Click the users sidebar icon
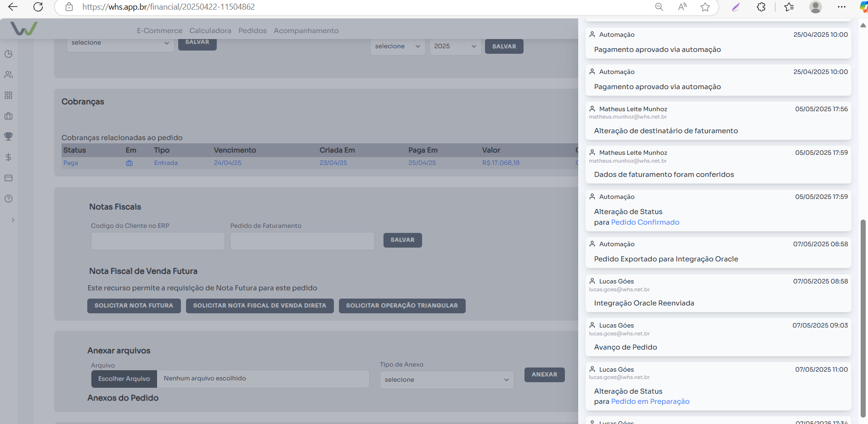The height and width of the screenshot is (424, 868). 8,74
